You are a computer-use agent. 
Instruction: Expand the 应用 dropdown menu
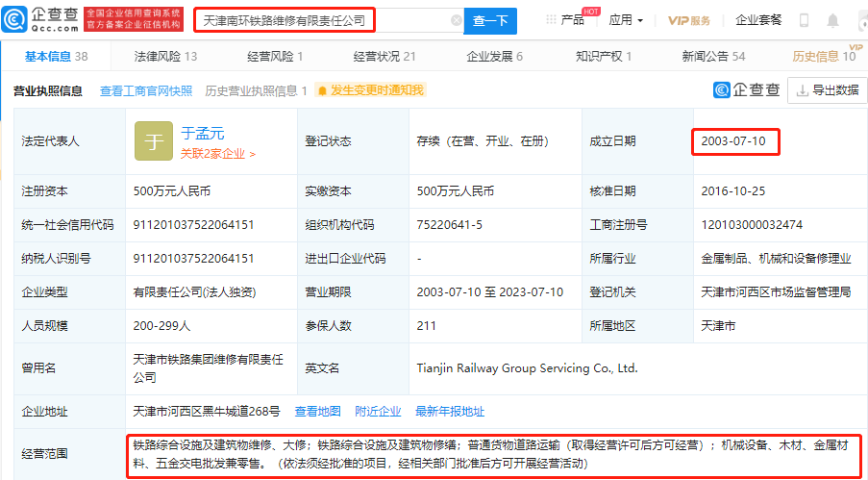pos(626,20)
